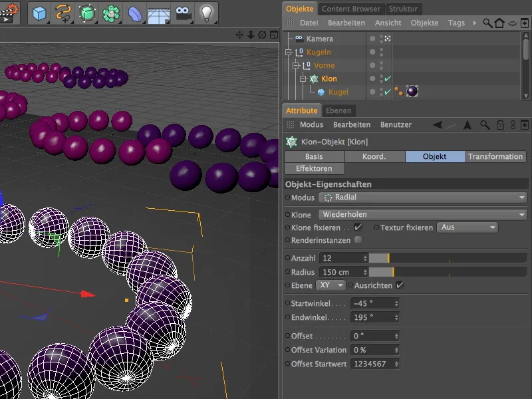Open the Deformer bend tool

135,13
